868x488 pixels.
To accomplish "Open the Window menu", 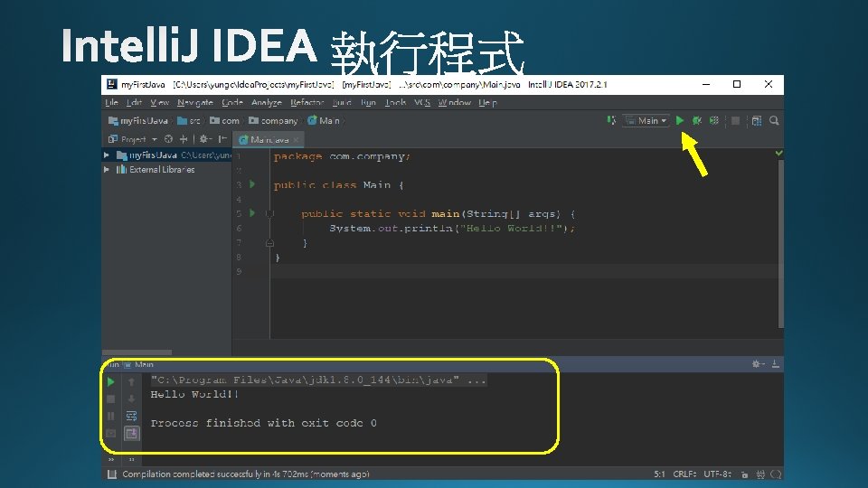I will point(455,102).
